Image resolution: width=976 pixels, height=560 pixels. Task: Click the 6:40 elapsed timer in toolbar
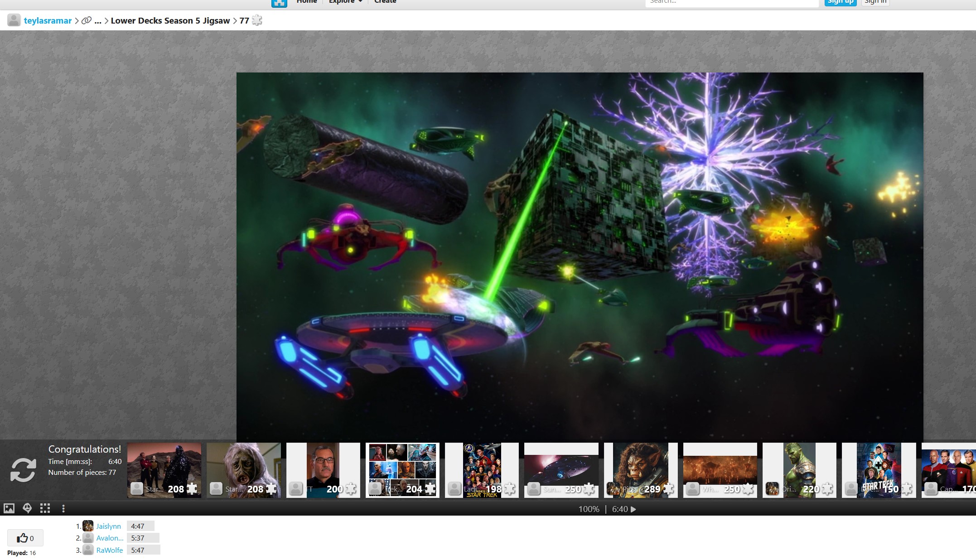pyautogui.click(x=620, y=509)
